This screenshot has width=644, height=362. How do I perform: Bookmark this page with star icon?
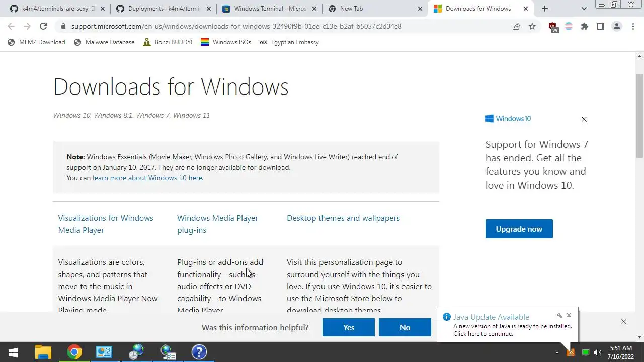coord(532,26)
